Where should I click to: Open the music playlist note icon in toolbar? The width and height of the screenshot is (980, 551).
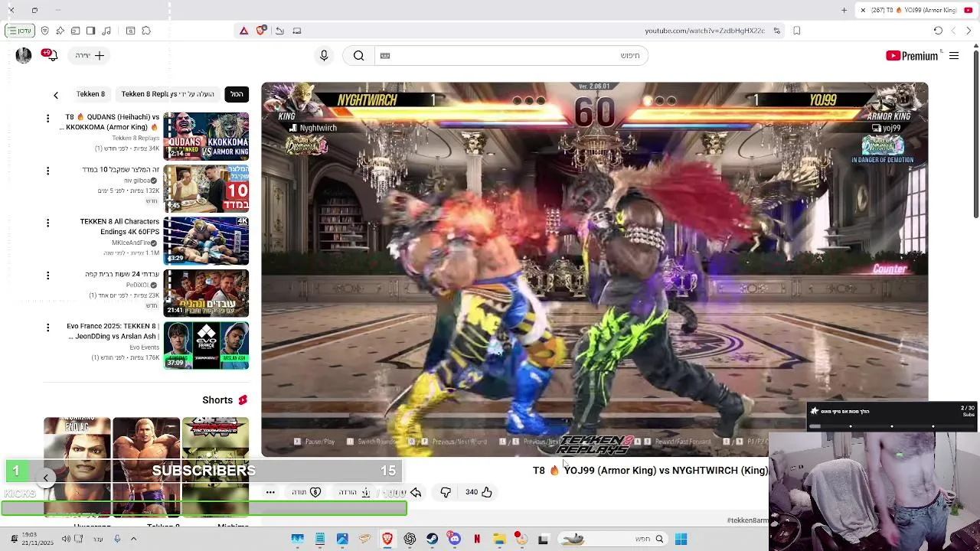106,31
